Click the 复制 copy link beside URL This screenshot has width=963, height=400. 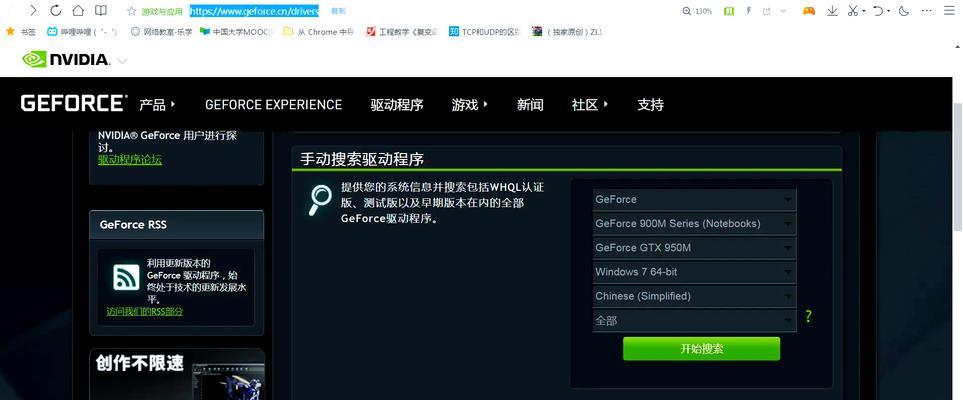[x=338, y=11]
